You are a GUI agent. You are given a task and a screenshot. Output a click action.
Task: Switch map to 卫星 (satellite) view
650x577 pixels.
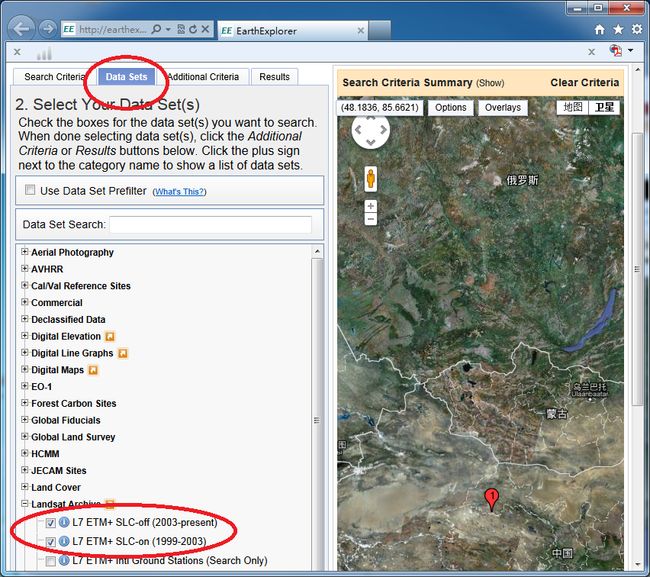tap(604, 107)
